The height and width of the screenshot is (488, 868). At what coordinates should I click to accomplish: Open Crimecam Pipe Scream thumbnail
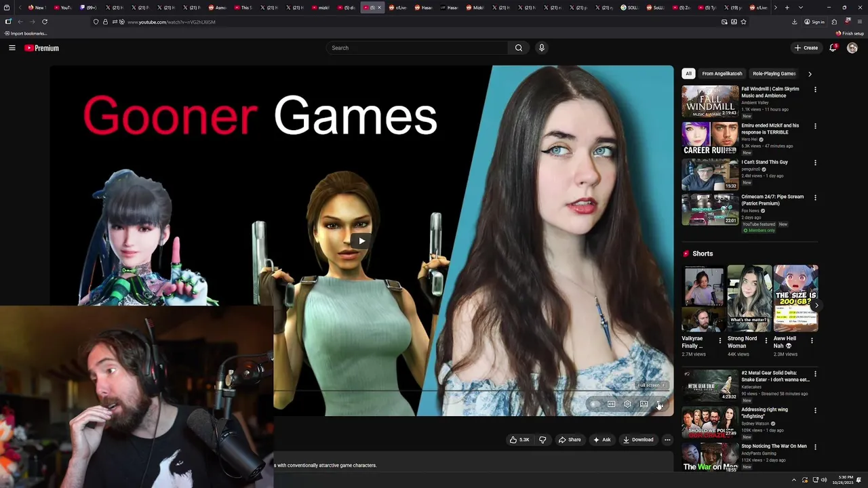point(710,209)
